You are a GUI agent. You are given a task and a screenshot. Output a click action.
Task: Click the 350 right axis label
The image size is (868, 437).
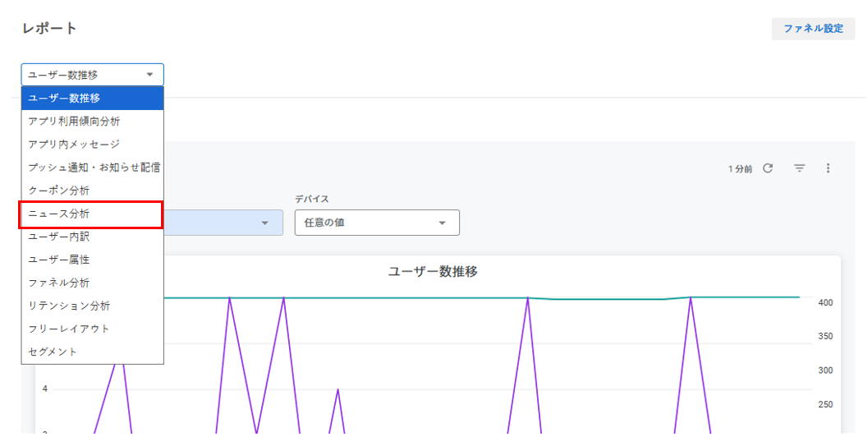pyautogui.click(x=825, y=337)
